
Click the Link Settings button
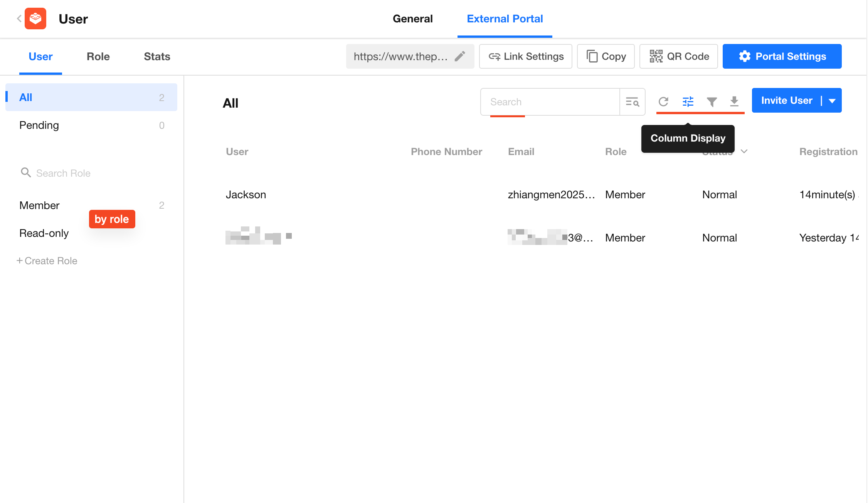point(526,56)
